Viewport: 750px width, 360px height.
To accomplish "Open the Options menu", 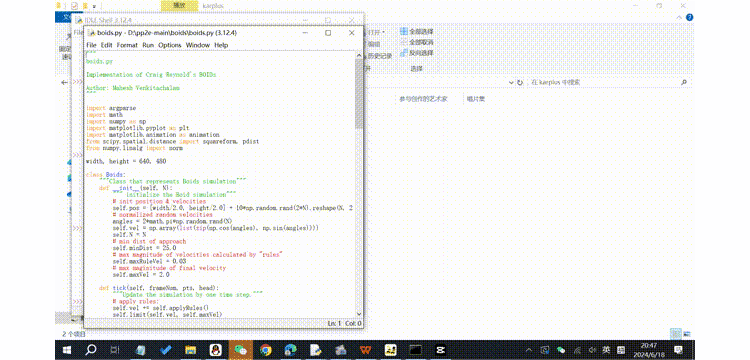I will click(170, 45).
